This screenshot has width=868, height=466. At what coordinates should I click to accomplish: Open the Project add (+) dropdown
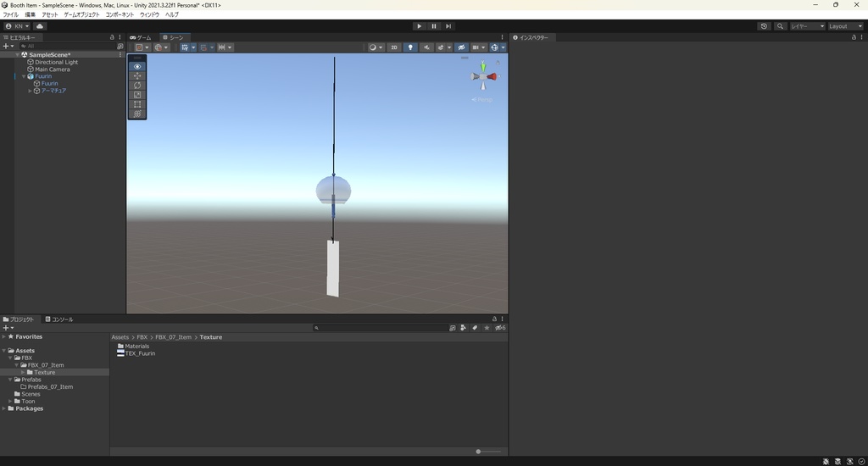pos(8,328)
